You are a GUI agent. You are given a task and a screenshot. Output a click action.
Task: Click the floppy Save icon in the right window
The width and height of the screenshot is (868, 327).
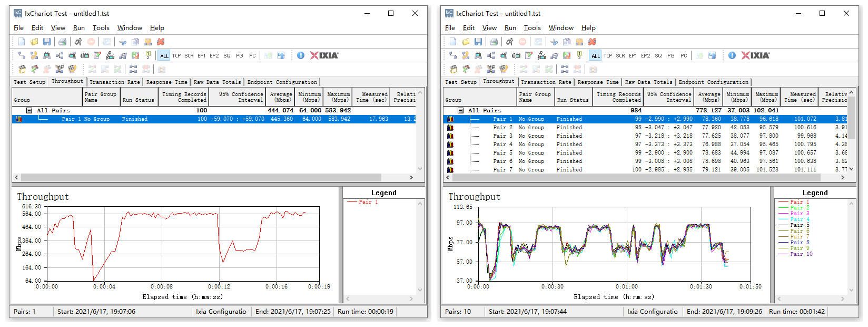[x=478, y=42]
